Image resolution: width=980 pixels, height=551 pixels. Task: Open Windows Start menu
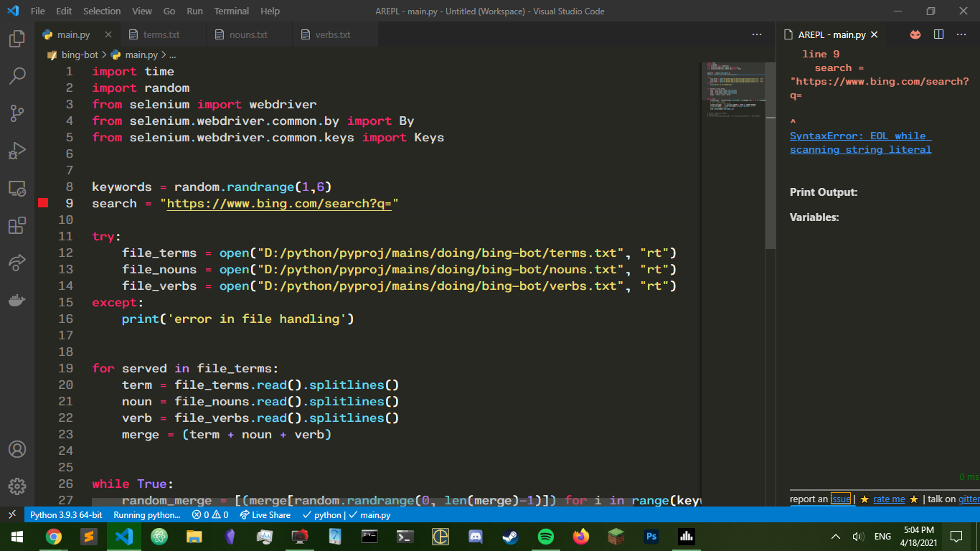pyautogui.click(x=17, y=537)
